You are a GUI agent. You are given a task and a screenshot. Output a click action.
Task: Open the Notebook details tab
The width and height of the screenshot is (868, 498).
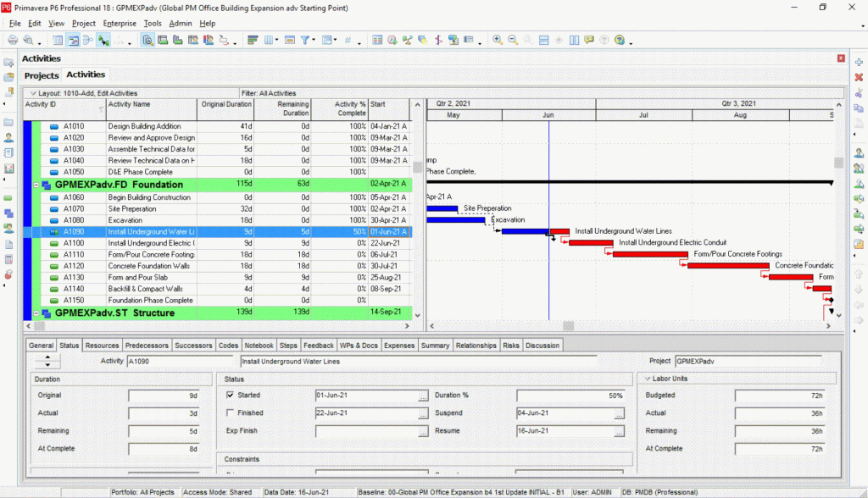259,346
